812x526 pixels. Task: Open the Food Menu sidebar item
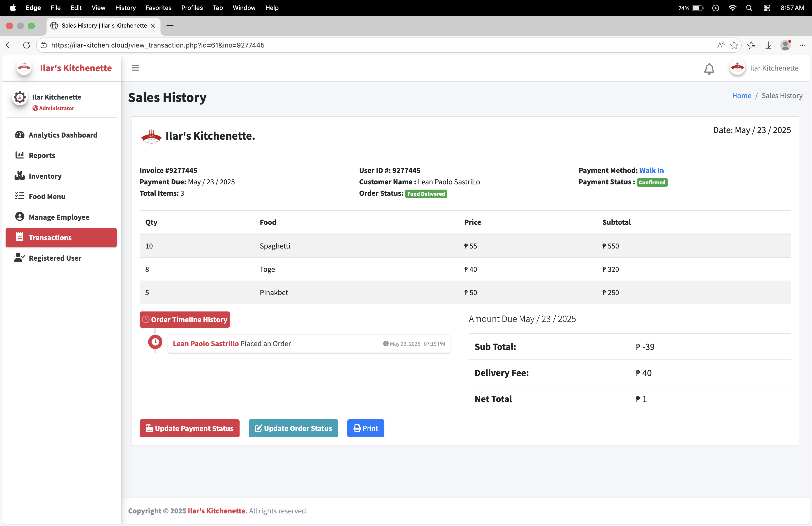coord(47,197)
